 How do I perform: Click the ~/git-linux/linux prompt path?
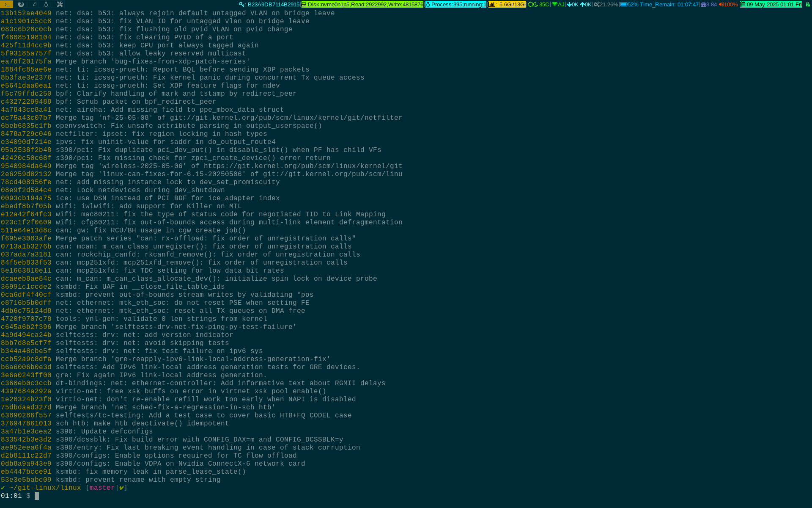coord(45,488)
